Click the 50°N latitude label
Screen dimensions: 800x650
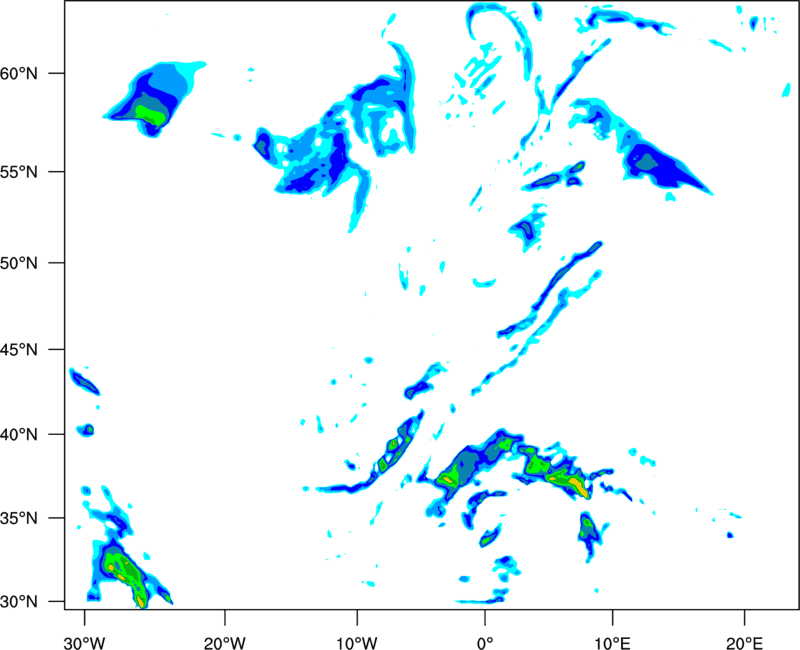click(x=19, y=263)
